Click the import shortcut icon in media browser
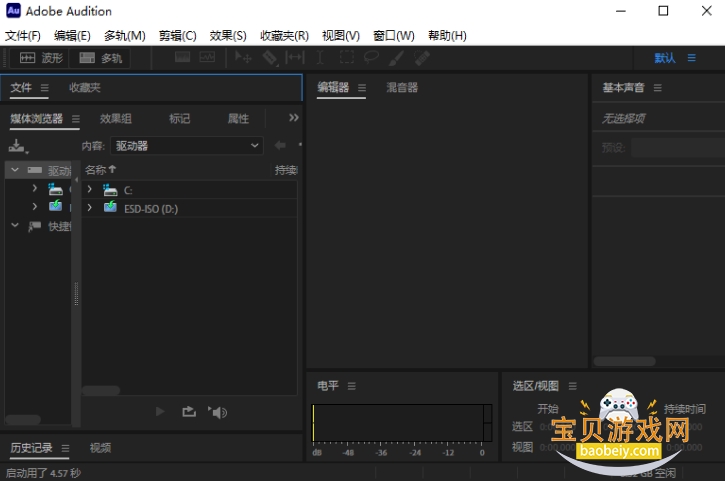This screenshot has width=725, height=481. (18, 146)
